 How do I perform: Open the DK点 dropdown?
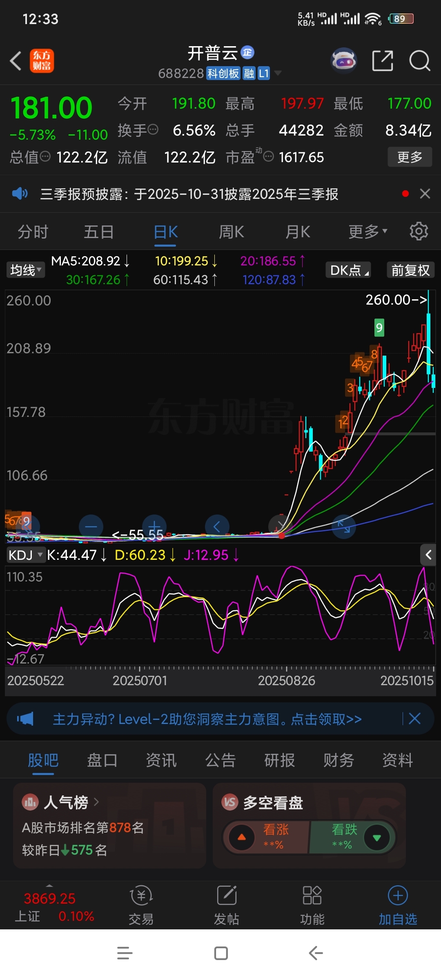[x=348, y=270]
